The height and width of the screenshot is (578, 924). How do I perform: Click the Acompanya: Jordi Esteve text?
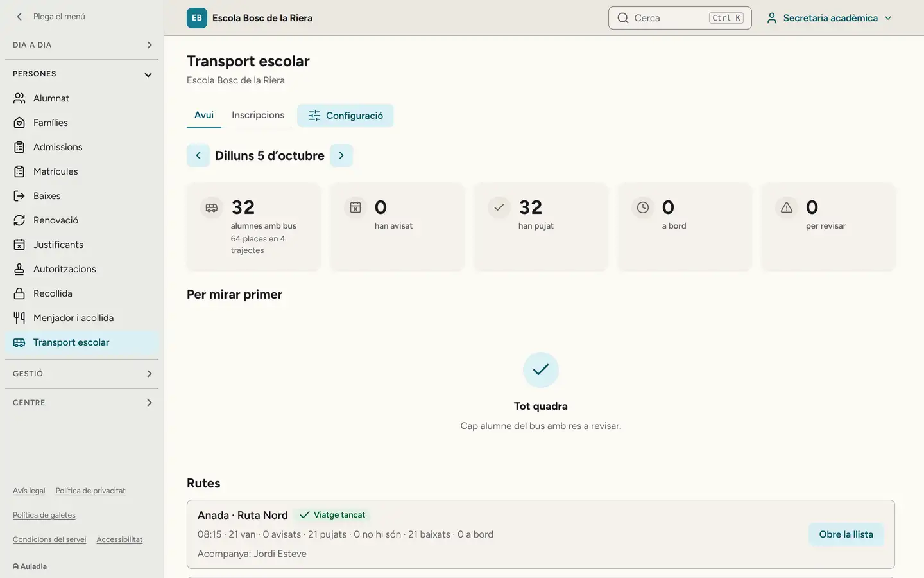[252, 554]
